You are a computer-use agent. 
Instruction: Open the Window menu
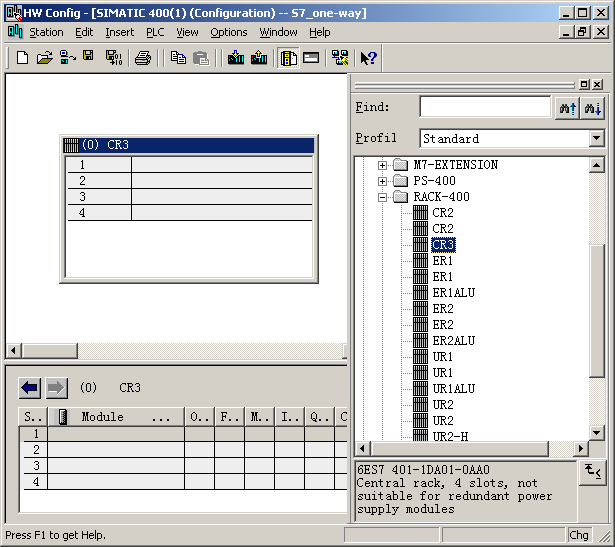coord(278,32)
